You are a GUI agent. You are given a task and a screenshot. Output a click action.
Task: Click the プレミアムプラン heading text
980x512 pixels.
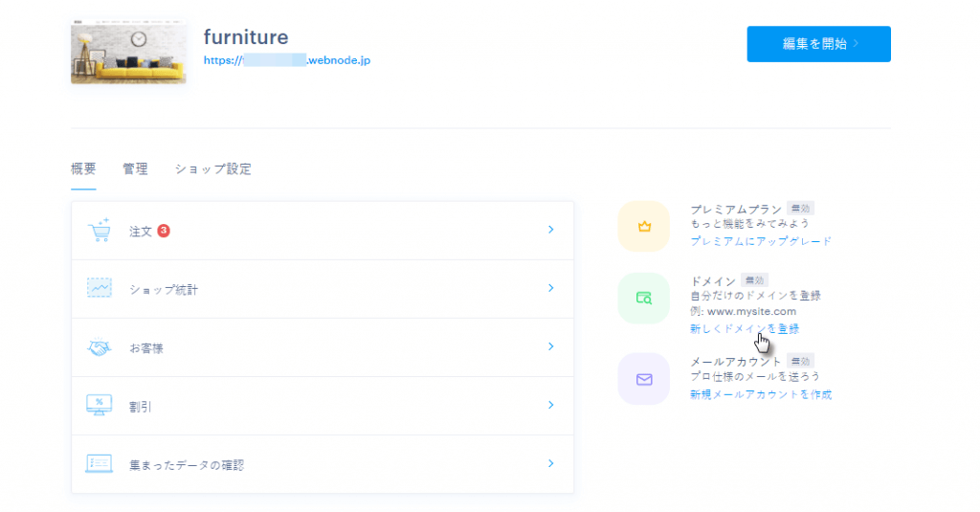click(x=736, y=209)
